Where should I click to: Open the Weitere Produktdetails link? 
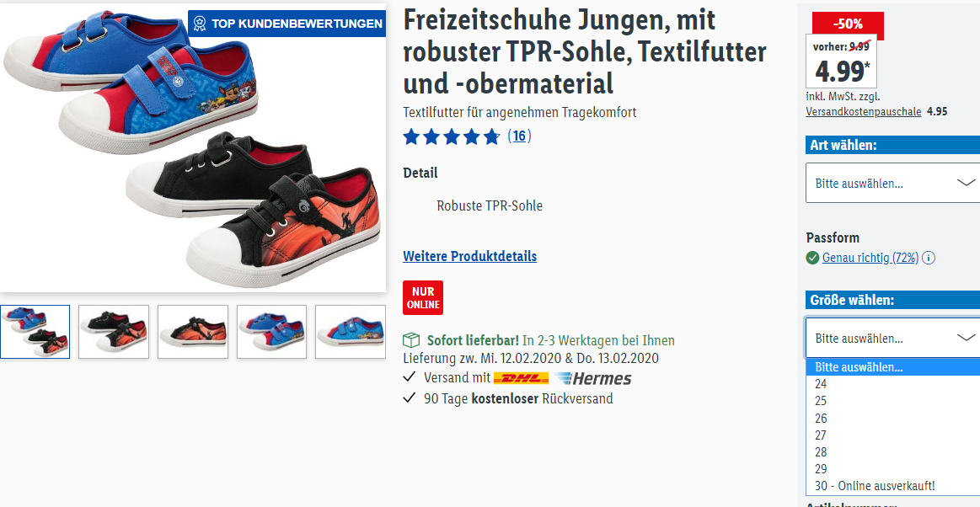click(x=470, y=256)
